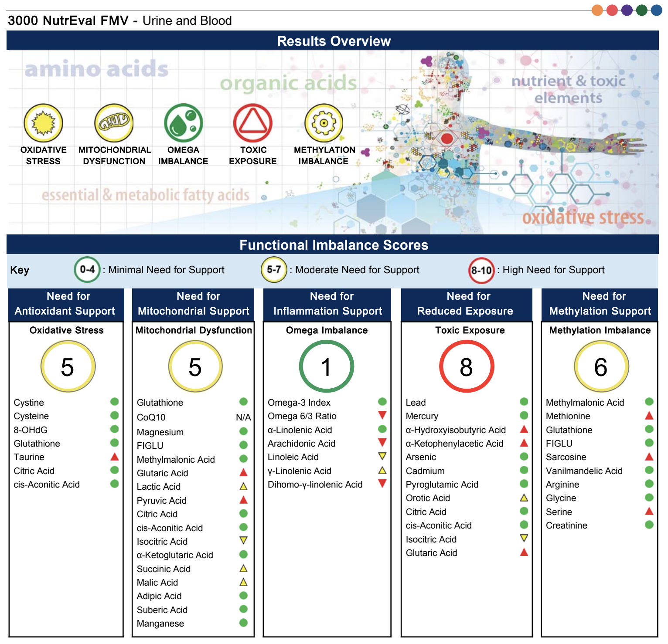Click the purple dot in the header
The height and width of the screenshot is (644, 668).
(x=627, y=10)
